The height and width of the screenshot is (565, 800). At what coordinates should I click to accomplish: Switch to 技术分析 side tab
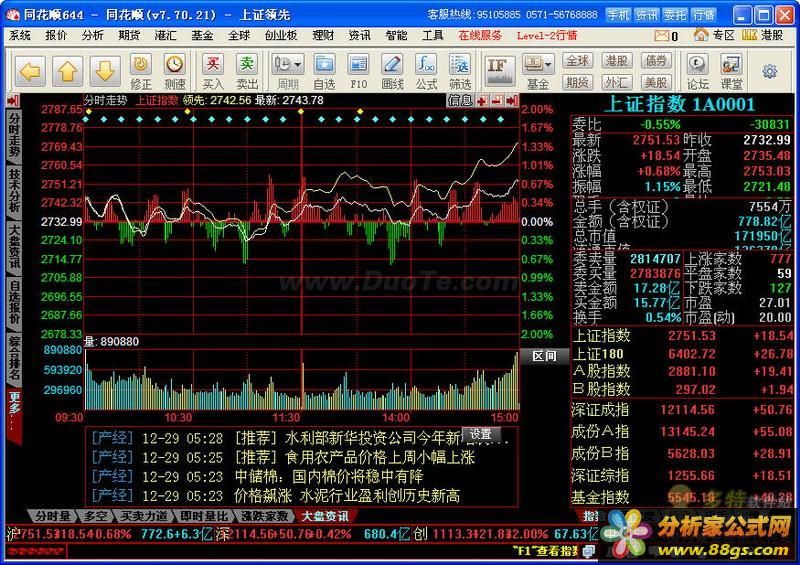[x=14, y=191]
